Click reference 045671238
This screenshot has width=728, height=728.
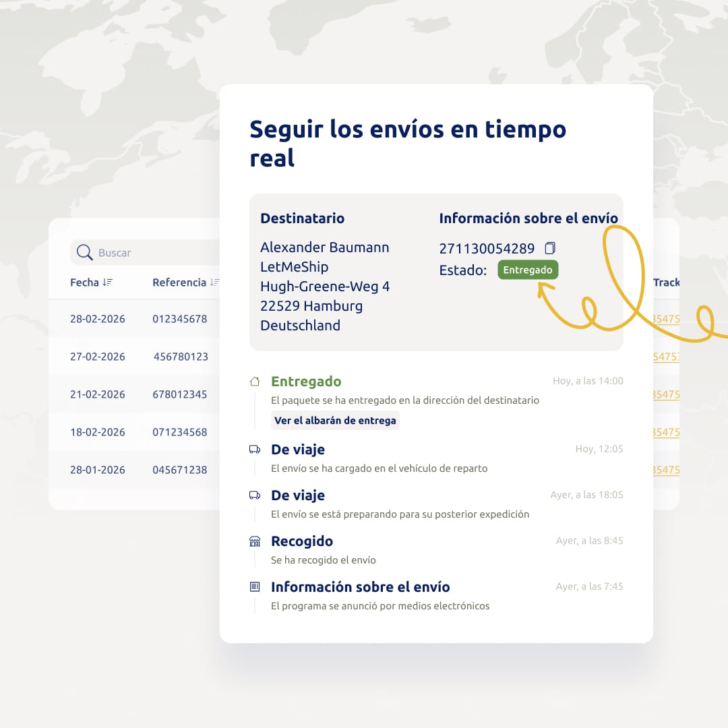[x=180, y=470]
